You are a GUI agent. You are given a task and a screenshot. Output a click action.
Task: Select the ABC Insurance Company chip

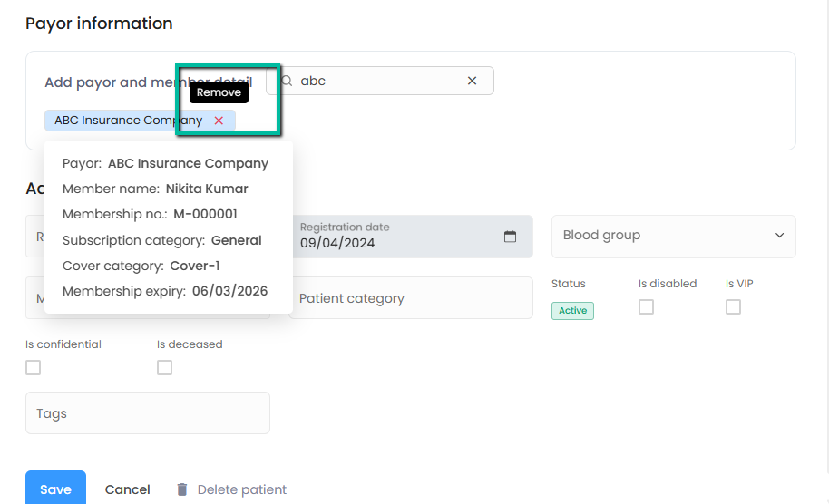pyautogui.click(x=127, y=121)
